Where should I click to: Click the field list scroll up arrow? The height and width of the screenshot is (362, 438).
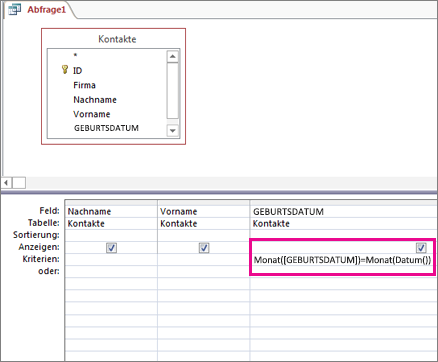point(172,56)
